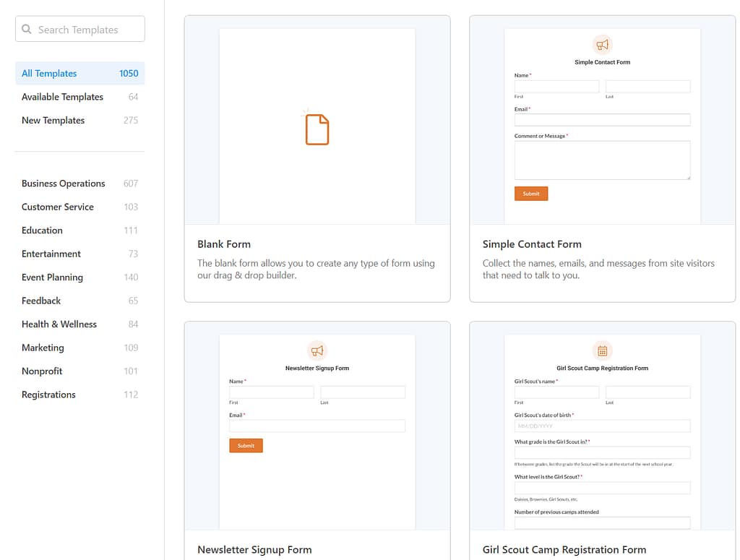Image resolution: width=740 pixels, height=560 pixels.
Task: Click the calendar icon above Girl Scout Camp form
Action: pos(602,350)
